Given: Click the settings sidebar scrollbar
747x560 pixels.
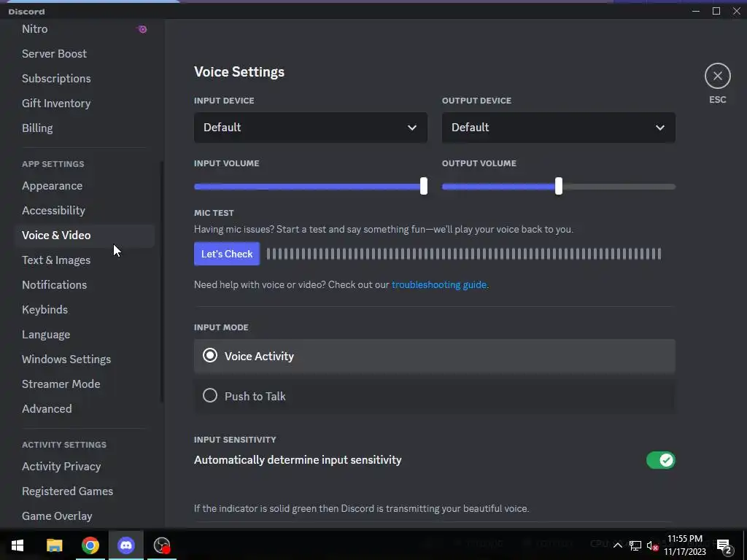Looking at the screenshot, I should [162, 282].
